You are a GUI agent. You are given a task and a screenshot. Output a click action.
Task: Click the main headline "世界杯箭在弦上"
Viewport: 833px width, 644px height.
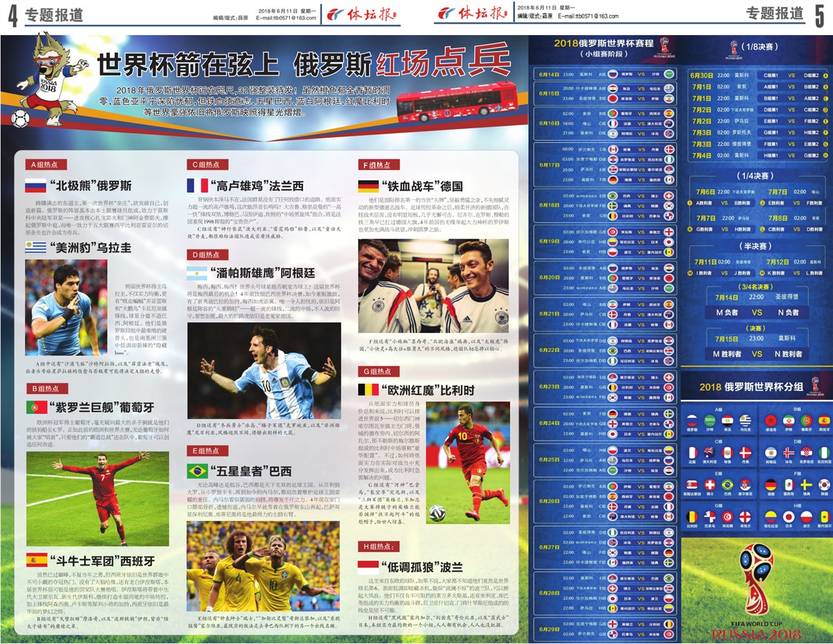[189, 65]
